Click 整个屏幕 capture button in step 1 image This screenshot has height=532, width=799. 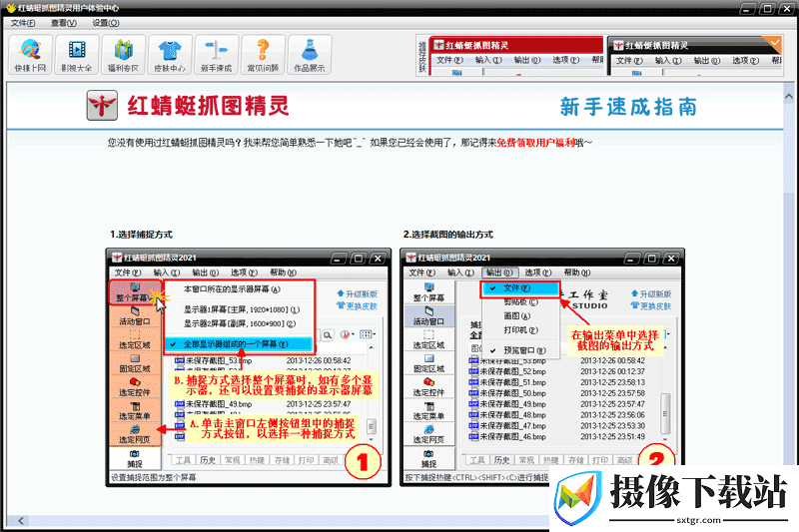[x=135, y=292]
